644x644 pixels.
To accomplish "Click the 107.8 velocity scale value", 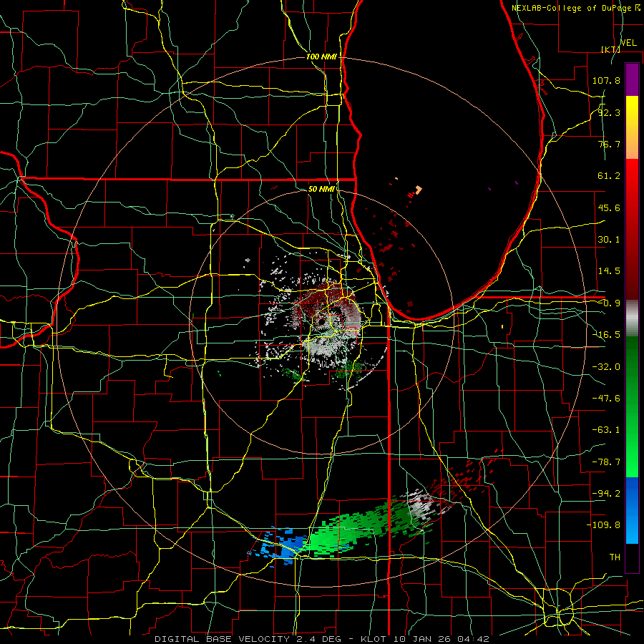I will pyautogui.click(x=606, y=80).
